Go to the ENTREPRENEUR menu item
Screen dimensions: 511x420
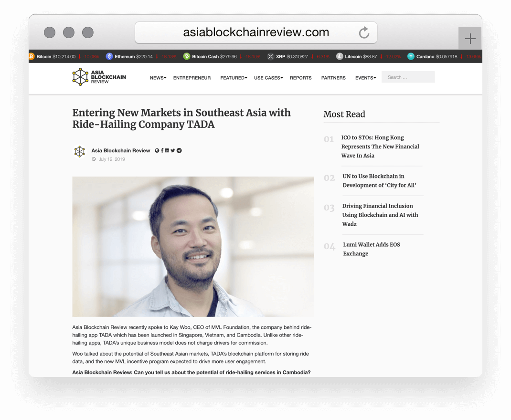pyautogui.click(x=192, y=78)
